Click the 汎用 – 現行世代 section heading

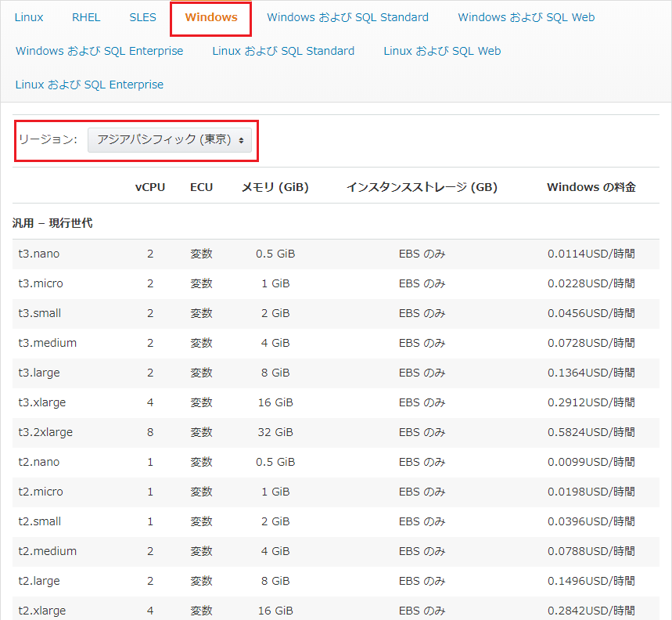pyautogui.click(x=52, y=223)
